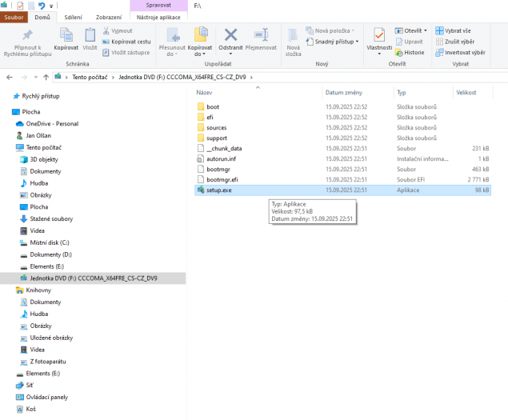Select the __chunk_data file

(x=224, y=149)
